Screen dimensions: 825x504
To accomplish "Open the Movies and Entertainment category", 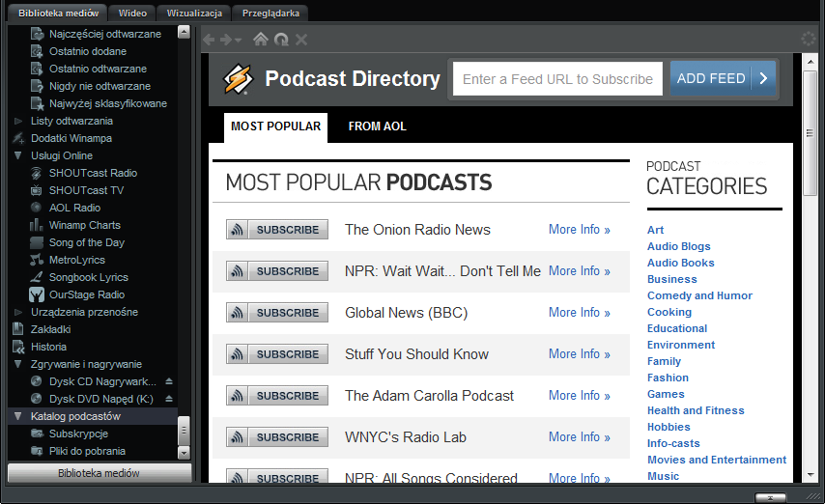I will (717, 460).
